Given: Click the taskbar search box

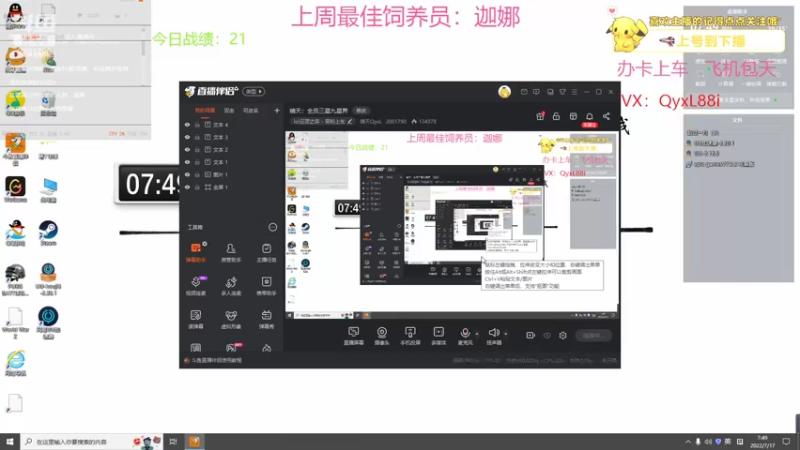Looking at the screenshot, I should pyautogui.click(x=92, y=441).
